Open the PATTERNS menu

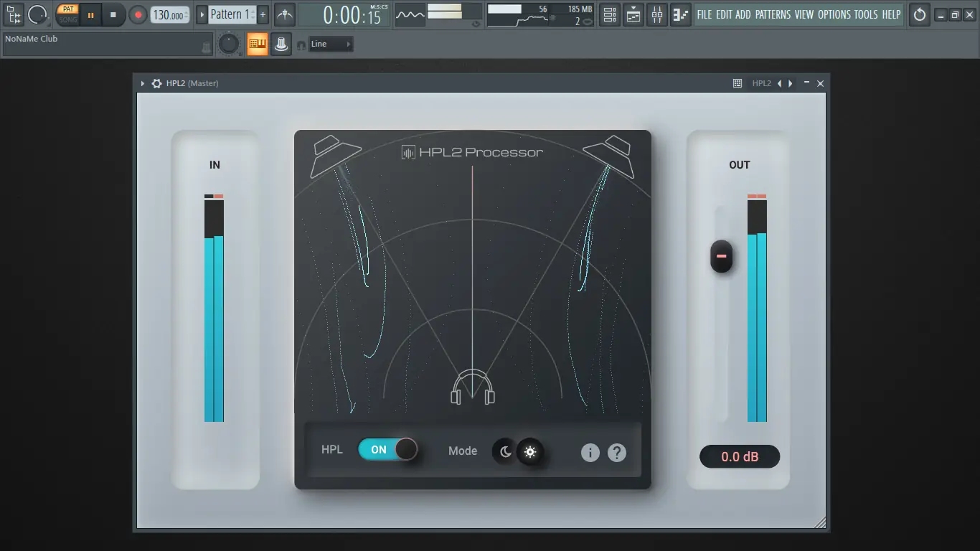click(773, 14)
